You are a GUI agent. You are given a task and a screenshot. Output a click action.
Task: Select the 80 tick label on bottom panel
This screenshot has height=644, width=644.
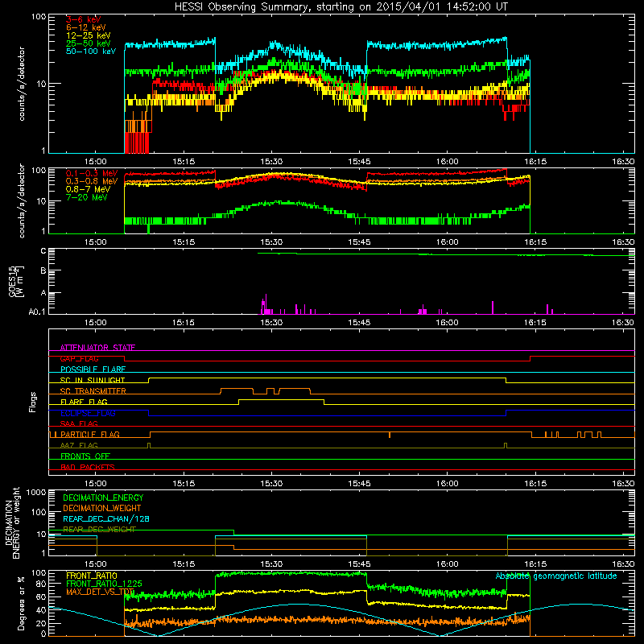41,584
